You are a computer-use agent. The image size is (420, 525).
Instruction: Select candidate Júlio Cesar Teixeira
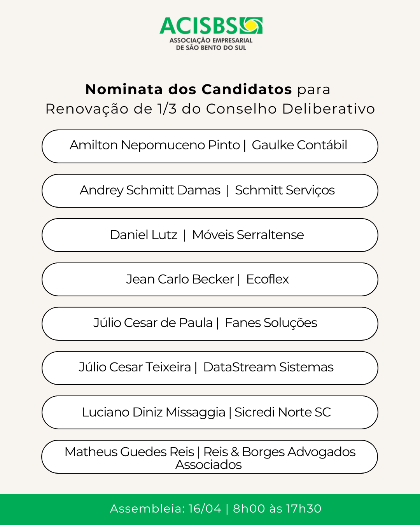pos(135,367)
